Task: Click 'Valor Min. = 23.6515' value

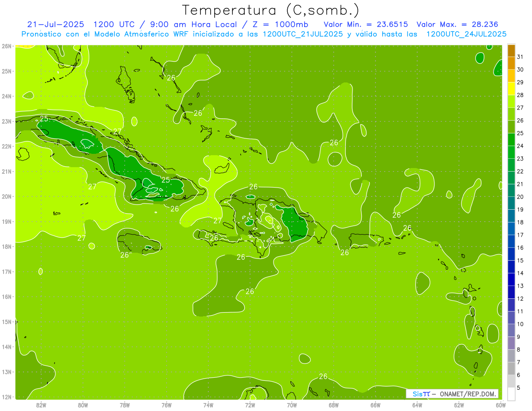Action: click(366, 24)
